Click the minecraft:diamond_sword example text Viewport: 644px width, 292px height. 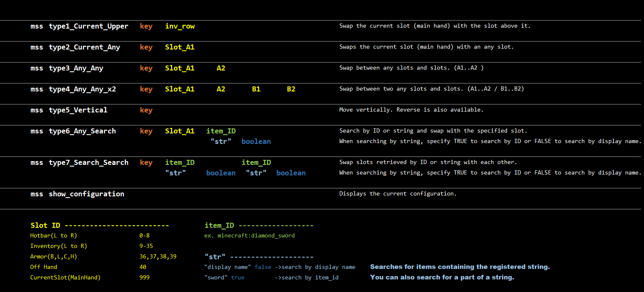click(x=256, y=235)
